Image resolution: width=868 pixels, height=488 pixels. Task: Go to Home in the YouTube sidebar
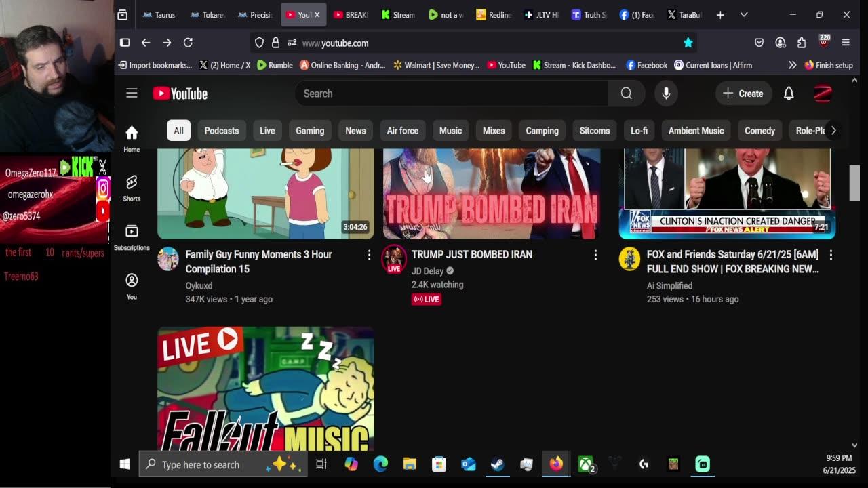click(x=132, y=138)
